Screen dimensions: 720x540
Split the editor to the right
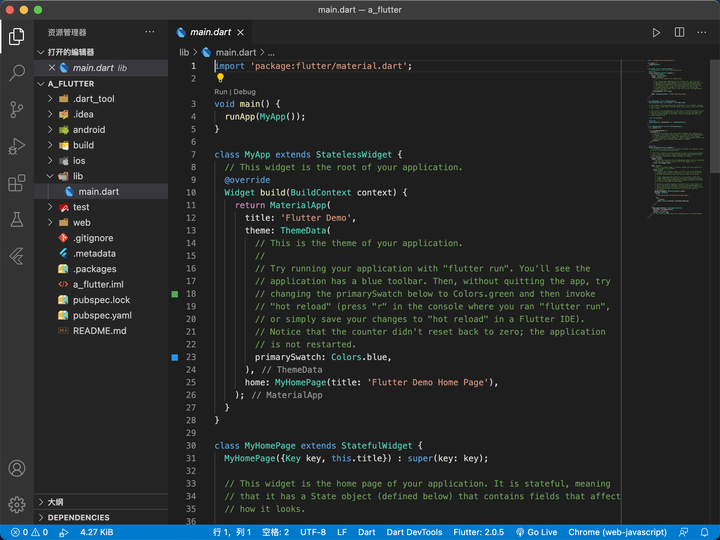pyautogui.click(x=679, y=32)
